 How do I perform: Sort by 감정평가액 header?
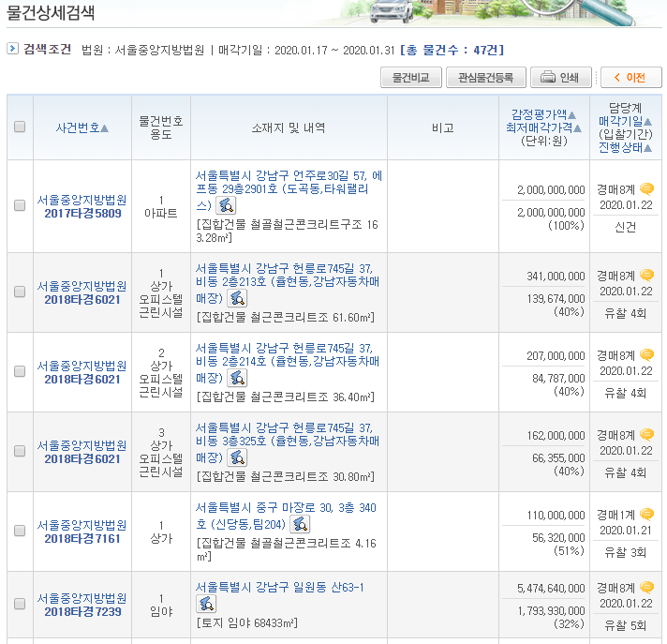[x=543, y=114]
